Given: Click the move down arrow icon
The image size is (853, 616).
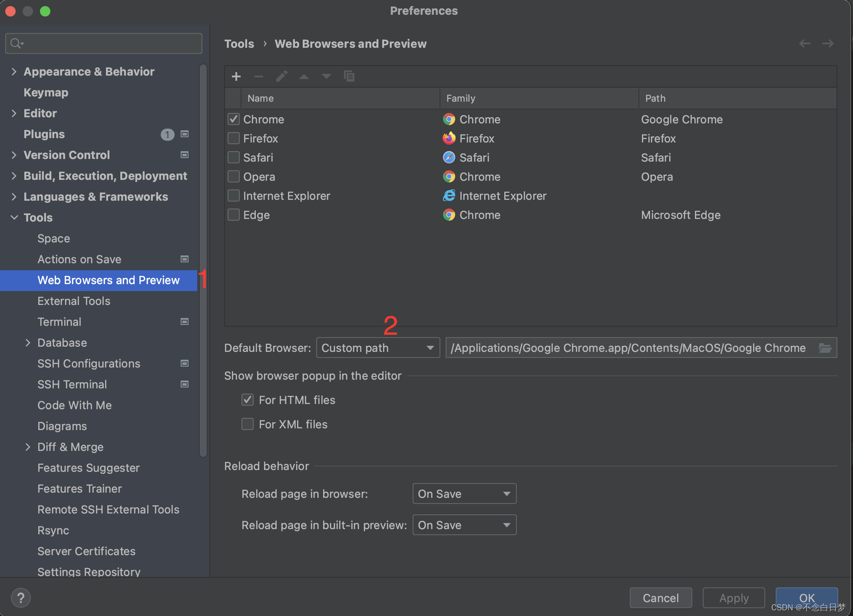Looking at the screenshot, I should point(327,76).
